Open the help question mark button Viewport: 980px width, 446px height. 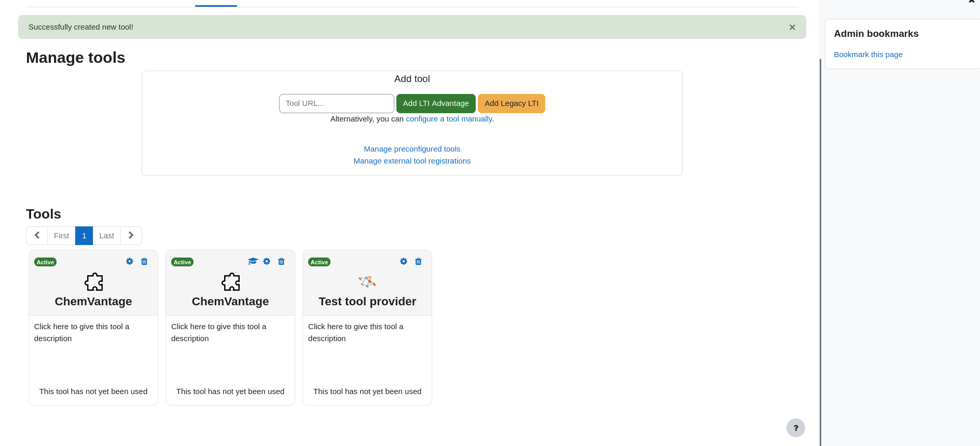pos(796,428)
